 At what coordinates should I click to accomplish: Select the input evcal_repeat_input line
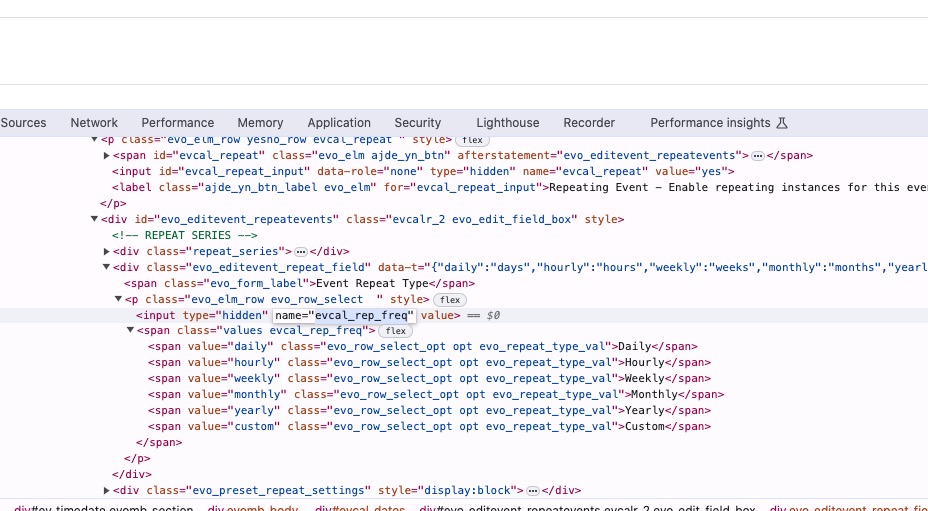pos(423,171)
